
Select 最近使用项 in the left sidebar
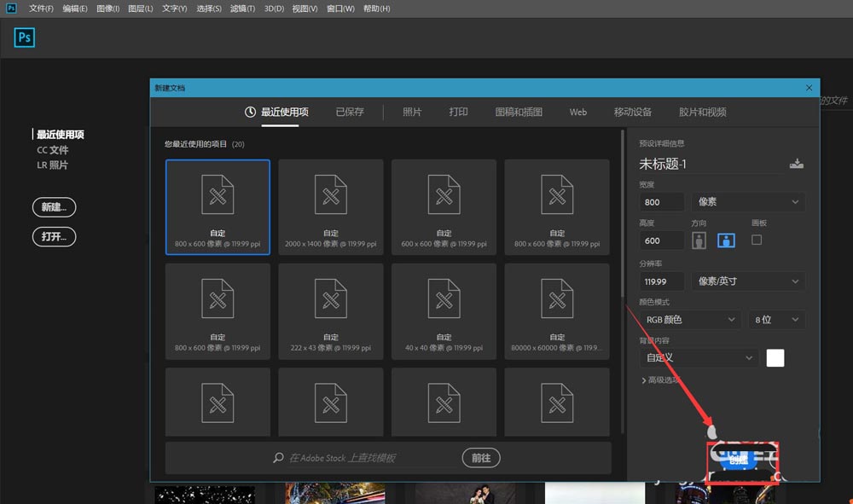pyautogui.click(x=61, y=134)
